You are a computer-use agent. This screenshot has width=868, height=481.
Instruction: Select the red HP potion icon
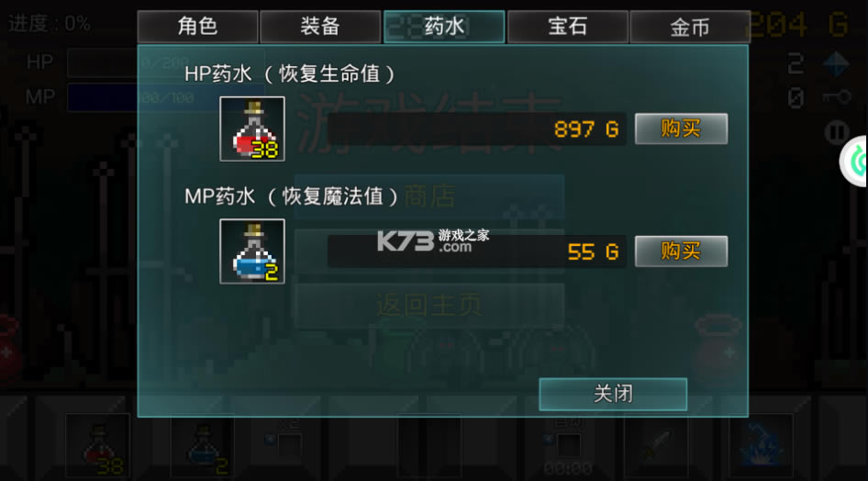point(252,129)
